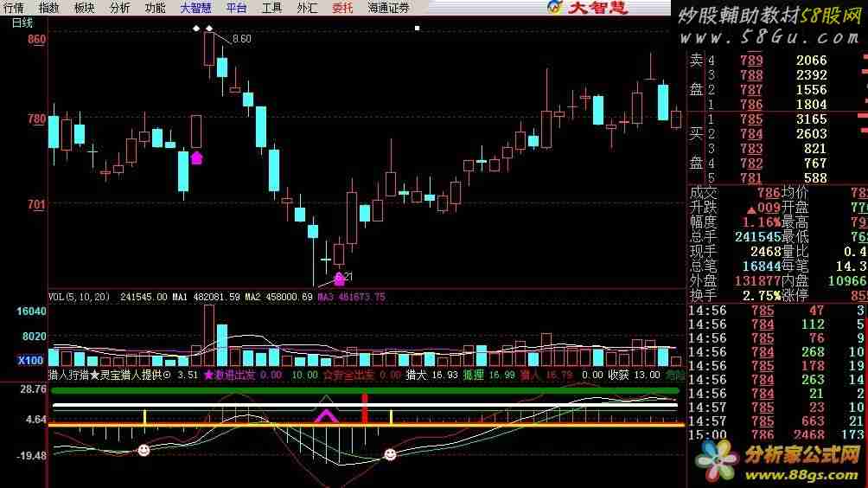This screenshot has width=868, height=488.
Task: Click the left smiley face indicator signal
Action: click(144, 450)
